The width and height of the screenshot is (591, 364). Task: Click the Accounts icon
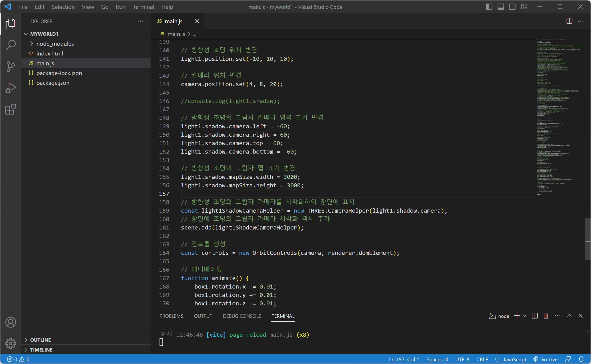click(x=11, y=322)
